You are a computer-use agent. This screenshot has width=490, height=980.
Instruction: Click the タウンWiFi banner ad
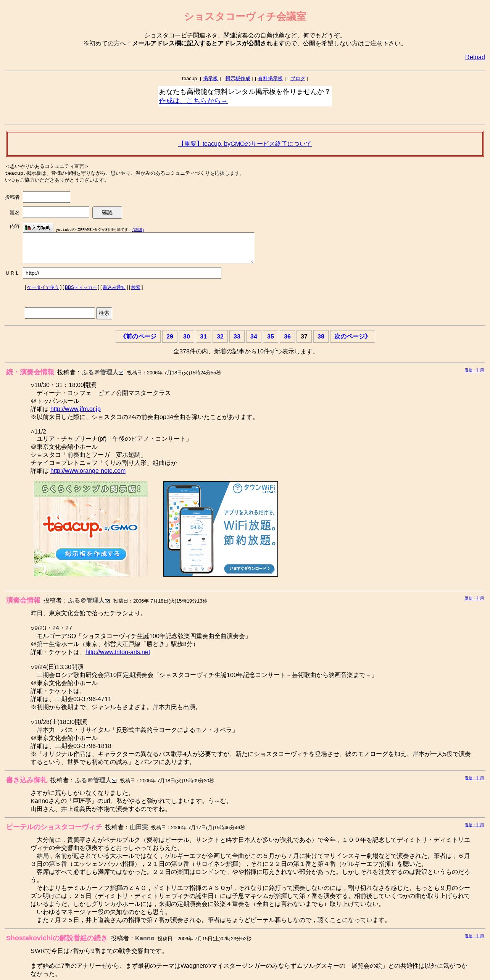[x=221, y=529]
